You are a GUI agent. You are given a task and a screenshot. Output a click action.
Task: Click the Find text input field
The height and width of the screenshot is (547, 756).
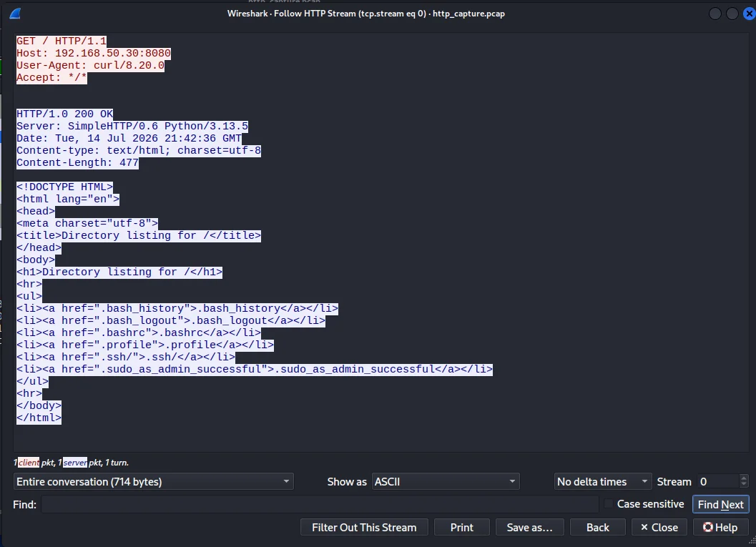tap(320, 505)
